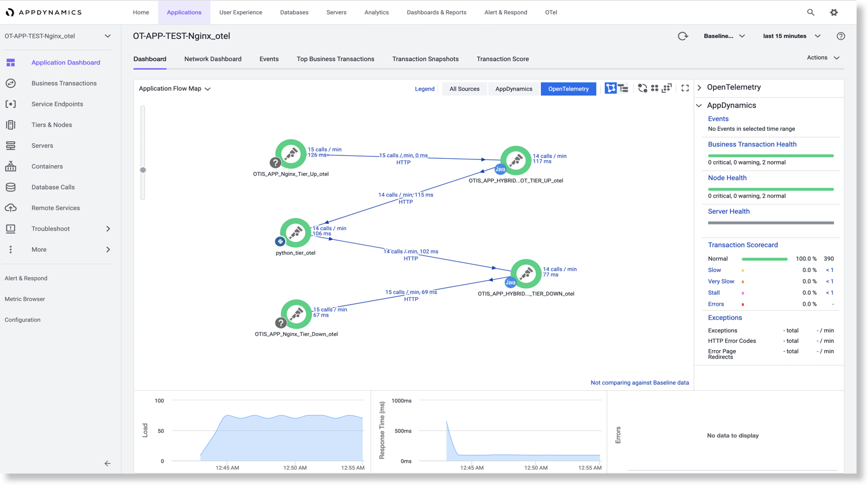Open the Node Health link
The image size is (868, 485).
[727, 178]
